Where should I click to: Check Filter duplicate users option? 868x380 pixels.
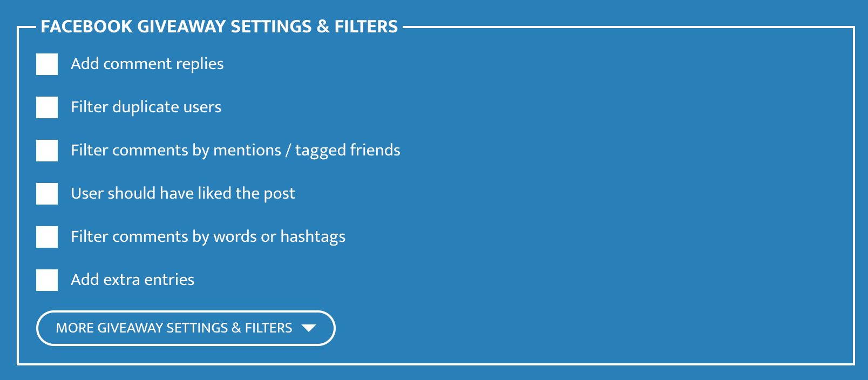(x=46, y=107)
